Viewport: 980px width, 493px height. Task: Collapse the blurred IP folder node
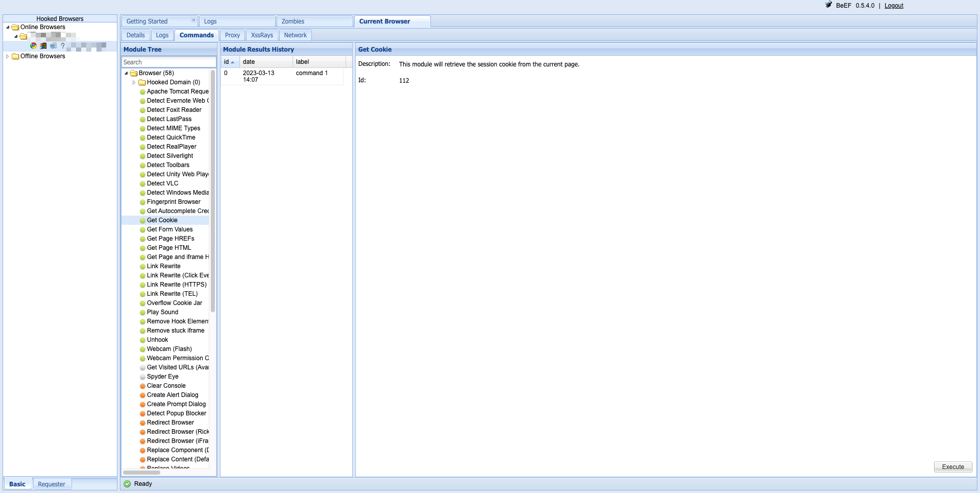pyautogui.click(x=16, y=36)
